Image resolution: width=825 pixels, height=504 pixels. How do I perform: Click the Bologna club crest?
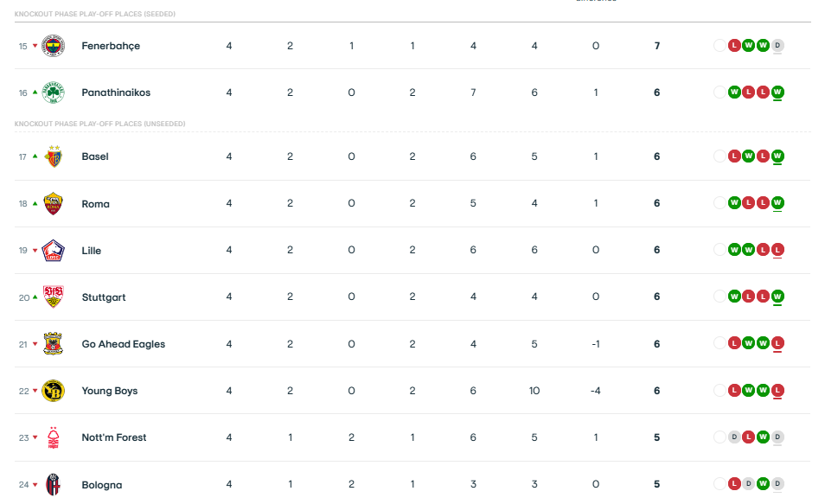[x=54, y=484]
